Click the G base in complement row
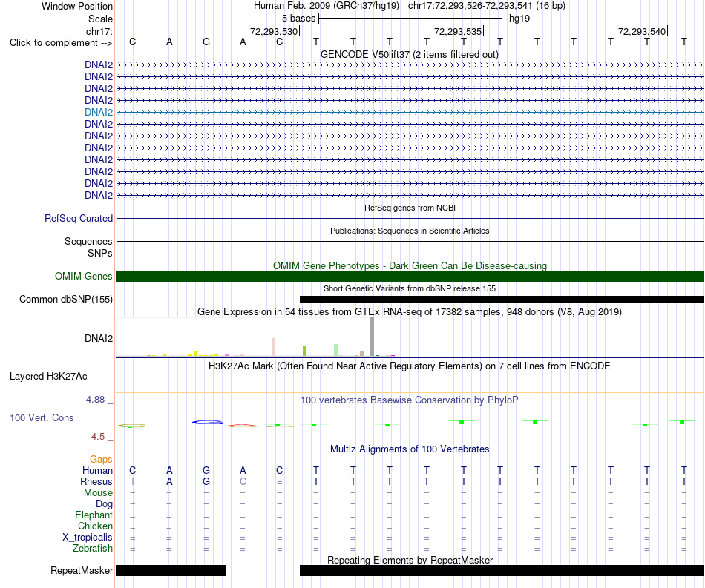This screenshot has height=588, width=705. click(206, 42)
